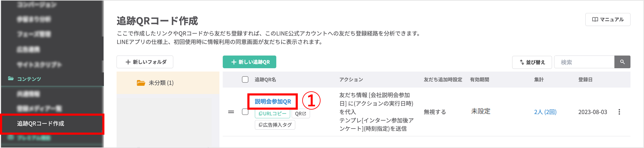Create a new tracking QR with 新しい追跡QR
This screenshot has width=644, height=148.
click(249, 62)
